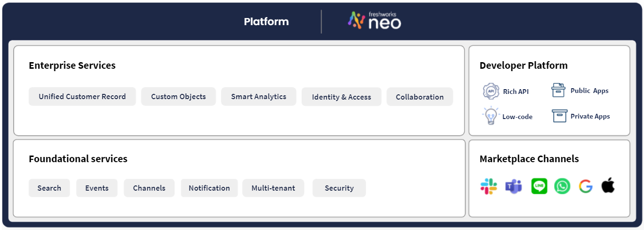
Task: Click the Search foundational service
Action: point(49,188)
